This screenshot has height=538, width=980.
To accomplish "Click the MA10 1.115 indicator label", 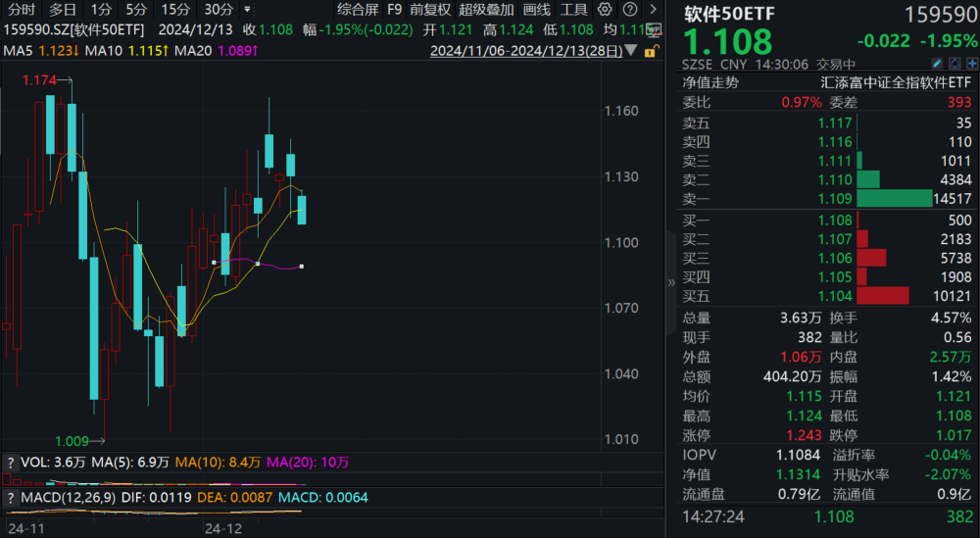I will pos(126,51).
